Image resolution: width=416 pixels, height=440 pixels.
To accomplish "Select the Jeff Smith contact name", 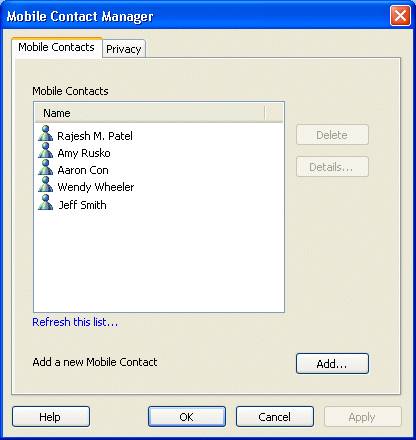I will tap(82, 205).
